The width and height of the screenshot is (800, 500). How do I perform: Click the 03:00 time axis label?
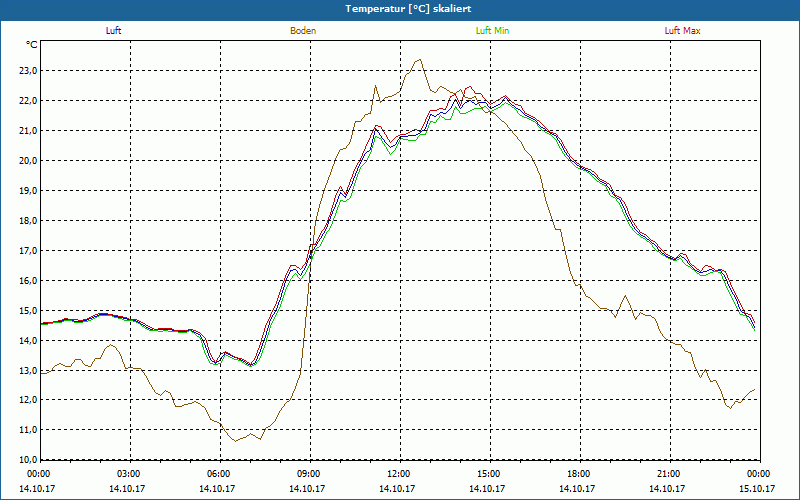click(130, 474)
